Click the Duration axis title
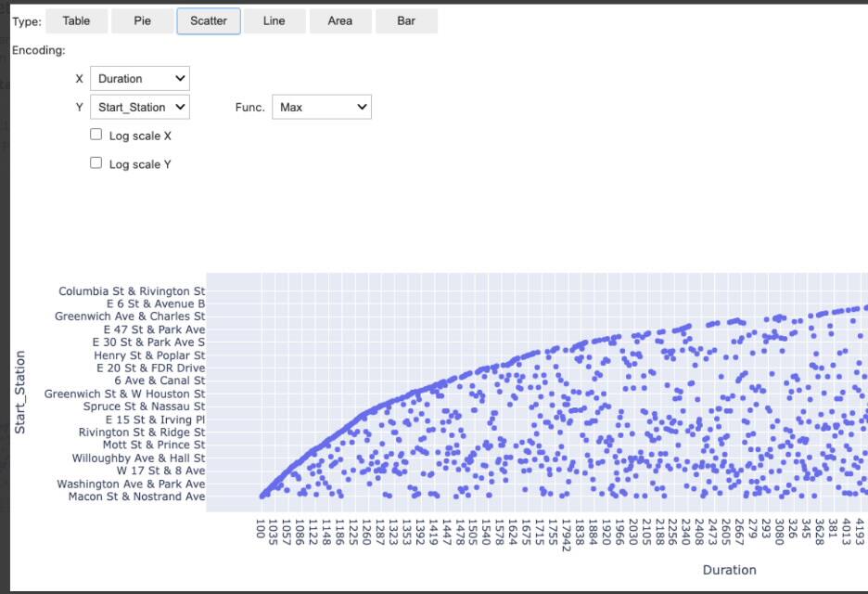 coord(730,569)
